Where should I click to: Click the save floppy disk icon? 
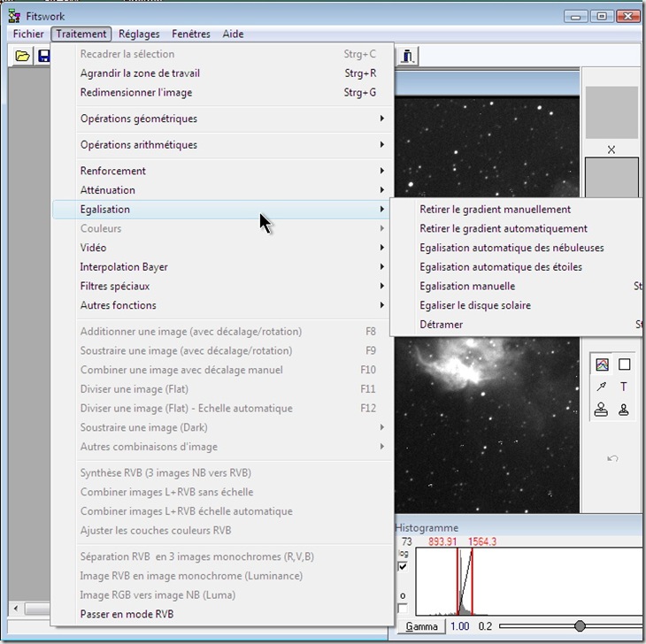click(x=43, y=56)
